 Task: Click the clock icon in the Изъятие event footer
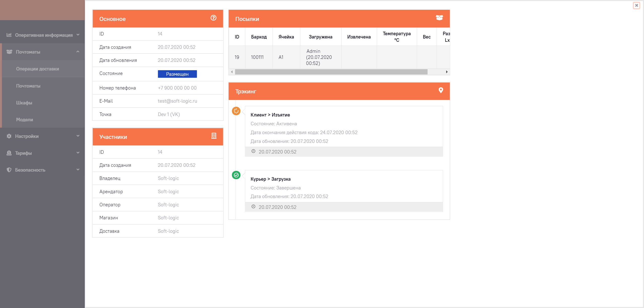coord(253,151)
